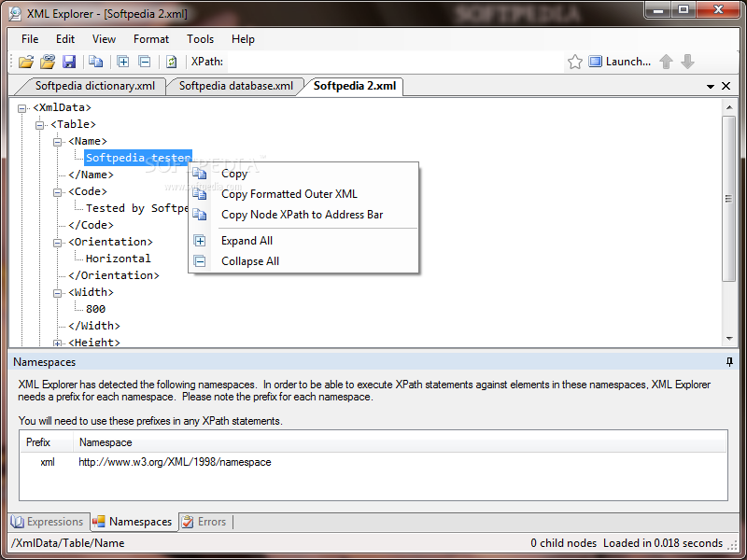This screenshot has width=747, height=560.
Task: Collapse the Name node
Action: 57,142
